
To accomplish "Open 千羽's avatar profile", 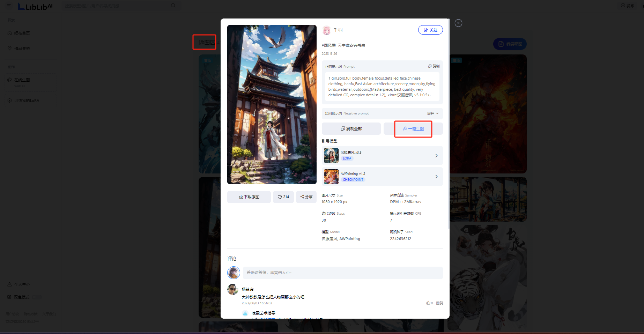I will click(326, 30).
